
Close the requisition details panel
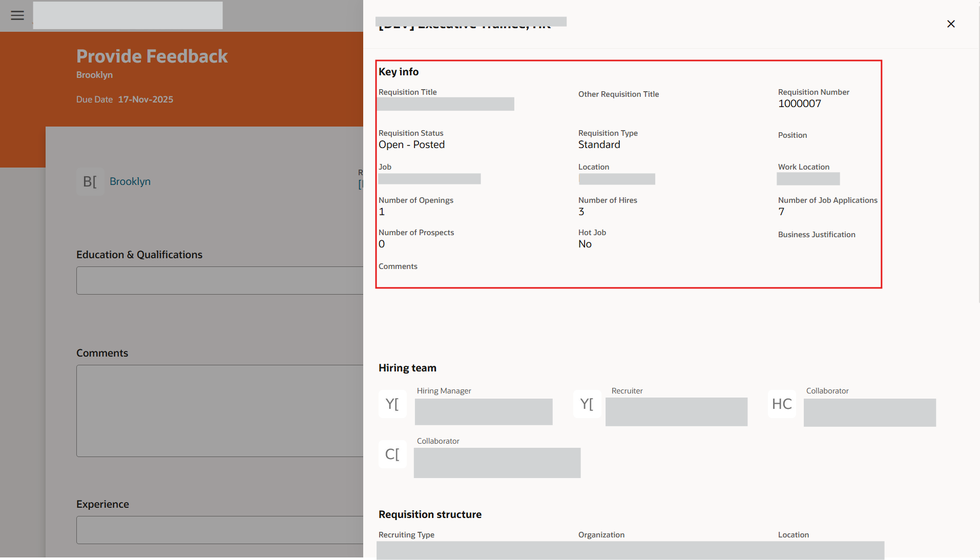point(951,24)
